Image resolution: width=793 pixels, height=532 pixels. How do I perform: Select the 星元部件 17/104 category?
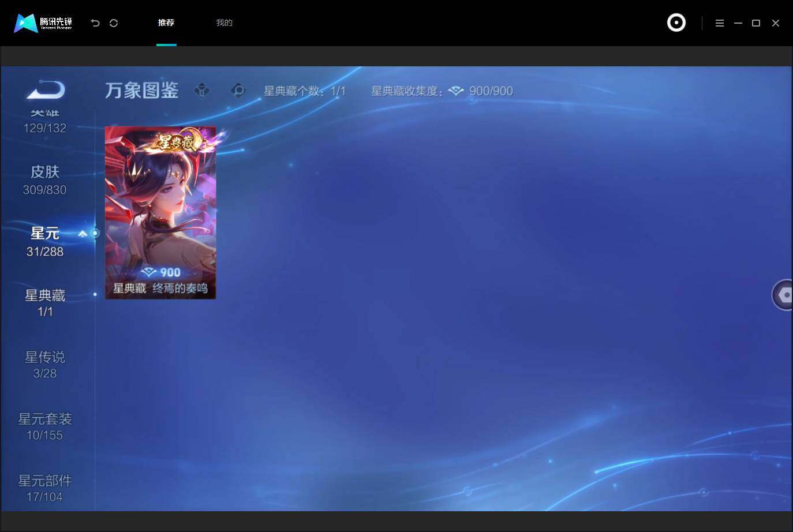point(45,488)
